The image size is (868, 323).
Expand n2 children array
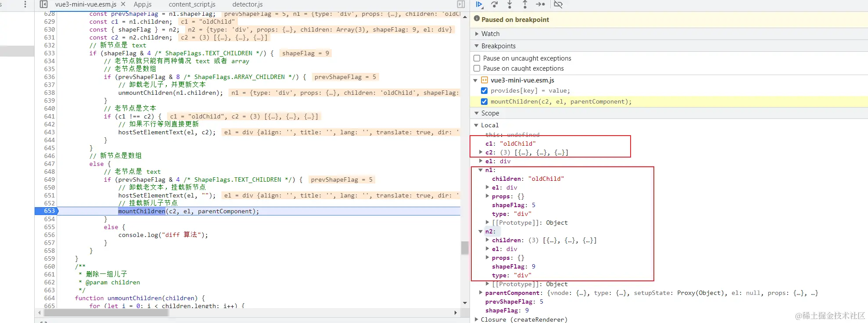click(487, 240)
